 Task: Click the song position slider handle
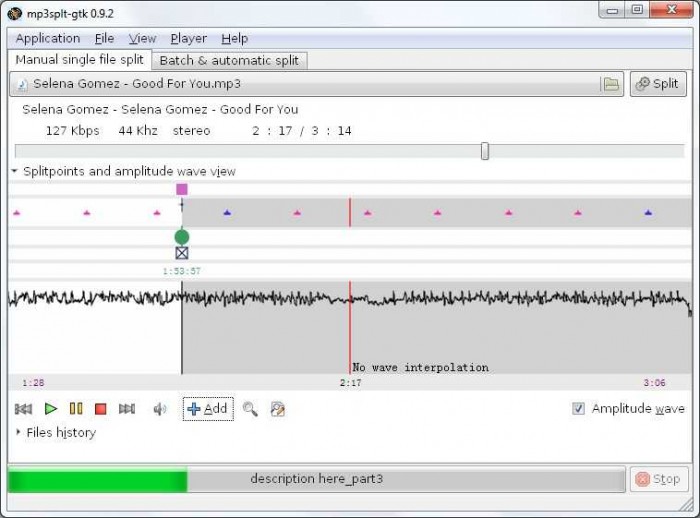click(485, 151)
